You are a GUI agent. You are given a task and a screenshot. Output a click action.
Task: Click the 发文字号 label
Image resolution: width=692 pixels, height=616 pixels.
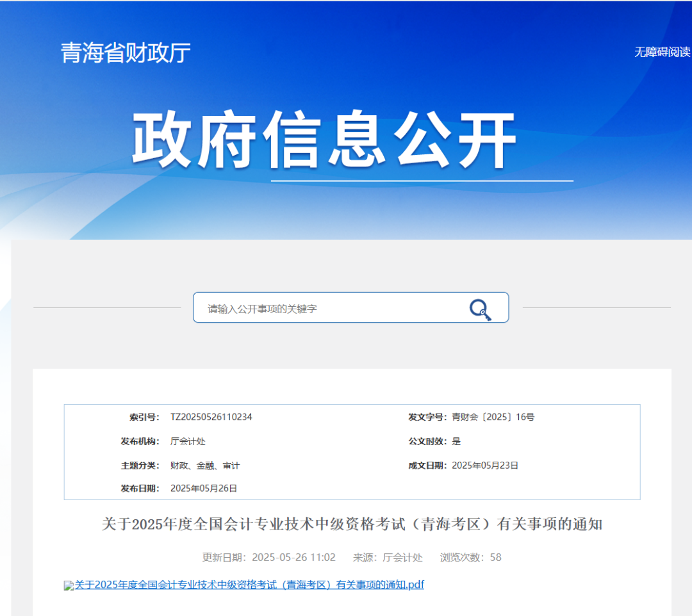point(427,417)
